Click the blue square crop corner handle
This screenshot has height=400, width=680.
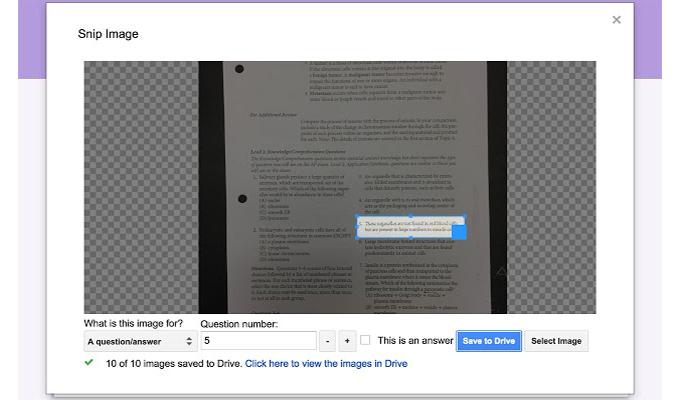pyautogui.click(x=459, y=232)
